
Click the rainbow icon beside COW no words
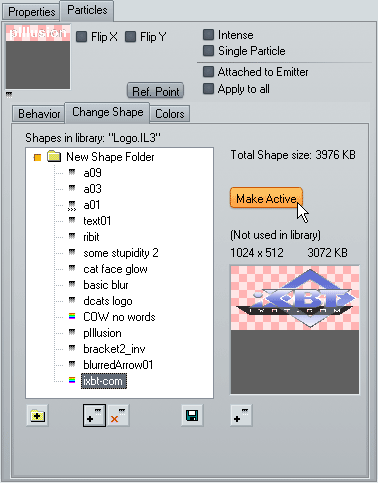click(72, 316)
